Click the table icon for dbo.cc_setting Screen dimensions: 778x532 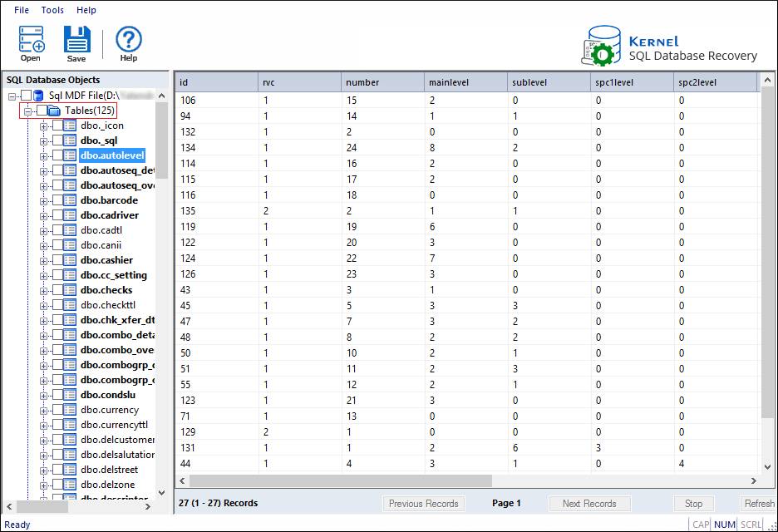pyautogui.click(x=70, y=275)
